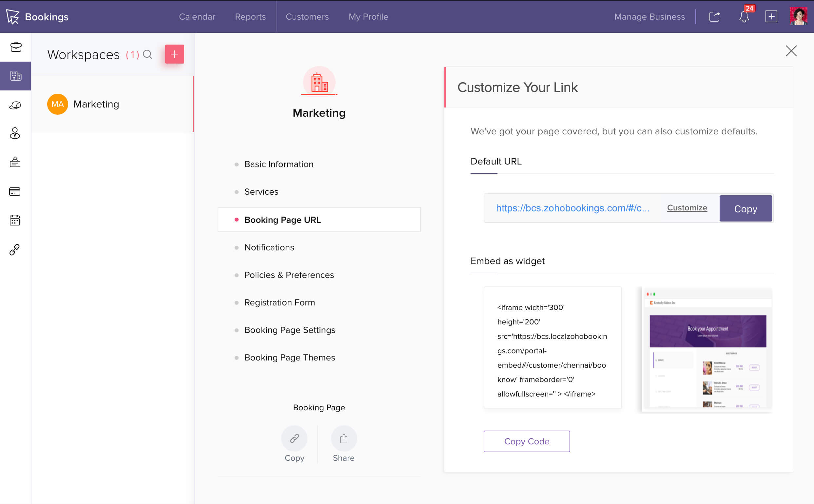Open the Calendar tab
Image resolution: width=814 pixels, height=504 pixels.
(x=197, y=17)
